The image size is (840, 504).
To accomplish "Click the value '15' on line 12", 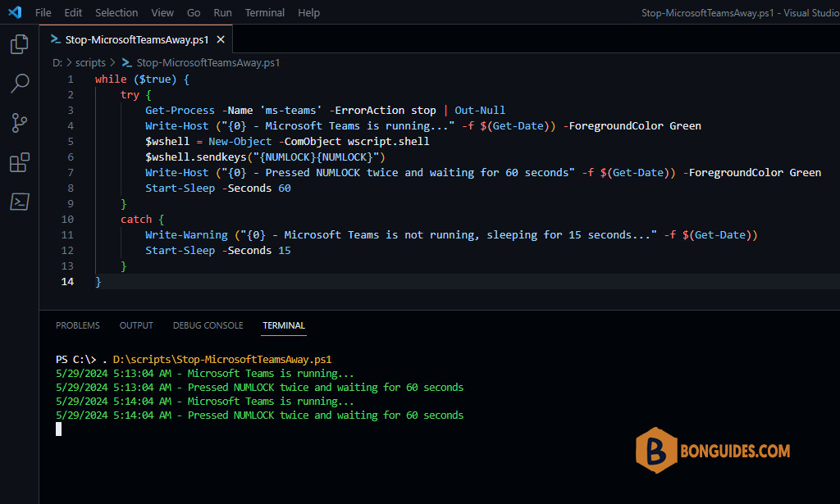I will (285, 251).
